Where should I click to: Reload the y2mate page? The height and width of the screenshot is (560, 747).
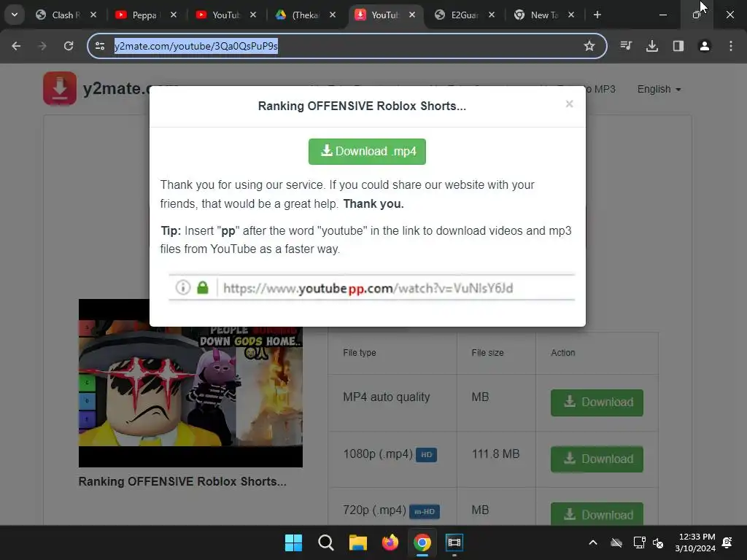[69, 46]
